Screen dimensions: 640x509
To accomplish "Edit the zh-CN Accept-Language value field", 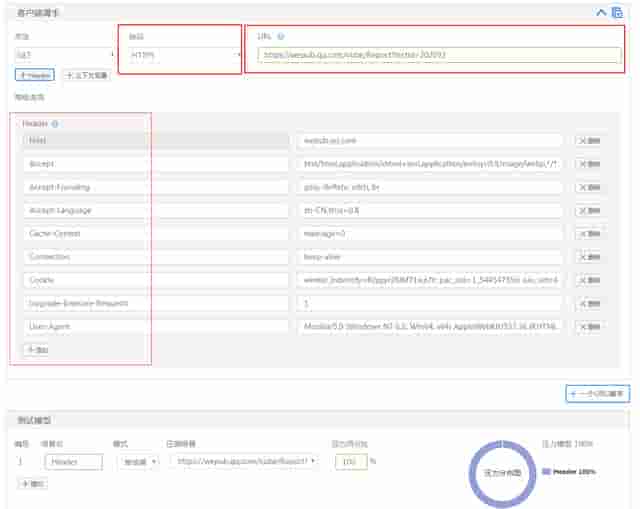I will [x=429, y=210].
